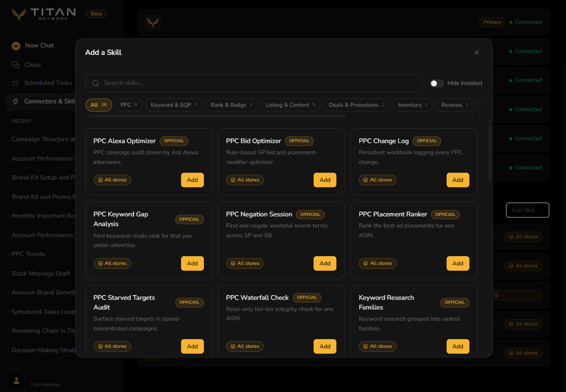This screenshot has width=566, height=392.
Task: Open recent chat Renaming Chats in Tit…
Action: [x=43, y=331]
